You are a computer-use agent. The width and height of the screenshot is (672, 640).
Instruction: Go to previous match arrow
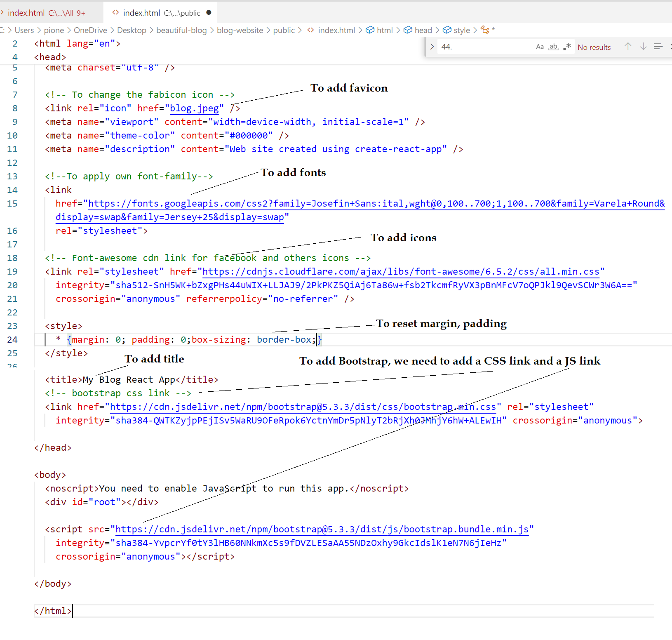[627, 47]
